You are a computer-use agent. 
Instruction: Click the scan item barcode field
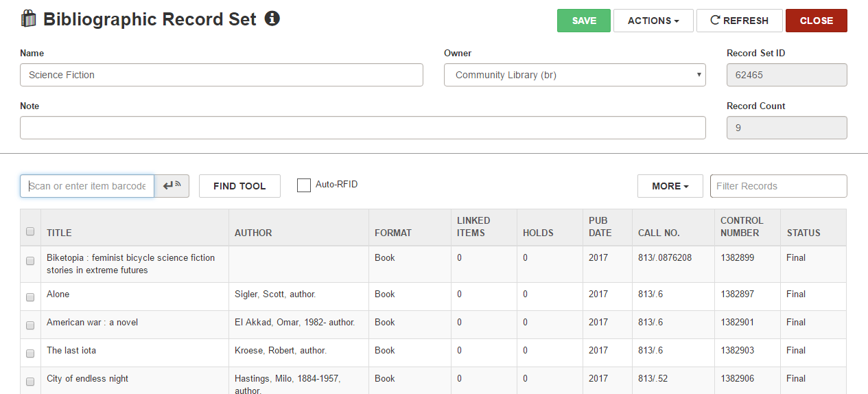[x=87, y=186]
